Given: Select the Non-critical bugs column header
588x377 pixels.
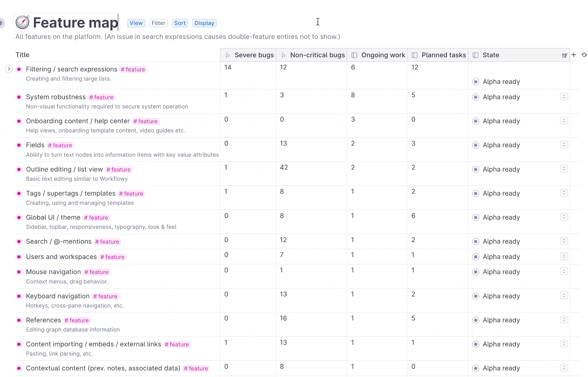Looking at the screenshot, I should (x=312, y=55).
